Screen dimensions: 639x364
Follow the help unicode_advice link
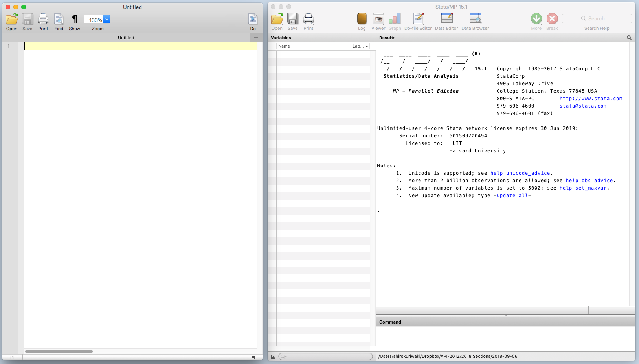520,173
